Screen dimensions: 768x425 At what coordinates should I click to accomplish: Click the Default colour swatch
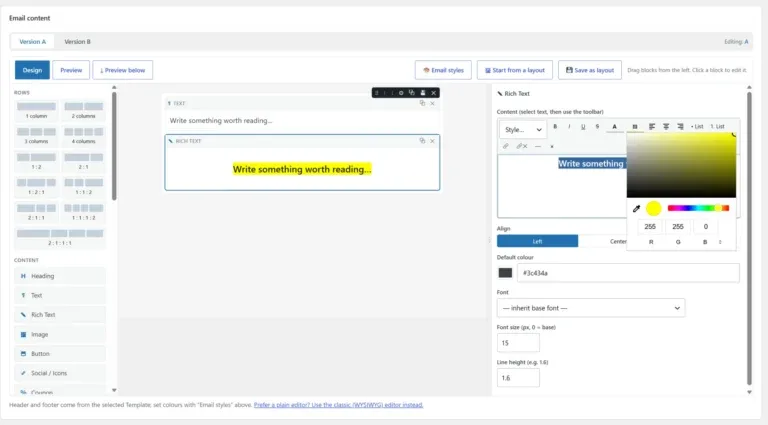(x=505, y=273)
